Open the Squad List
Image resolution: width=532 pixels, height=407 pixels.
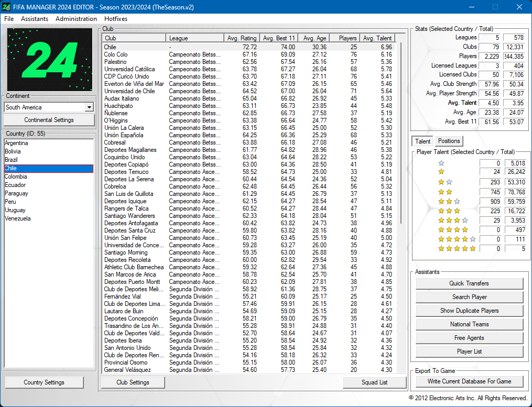coord(375,382)
